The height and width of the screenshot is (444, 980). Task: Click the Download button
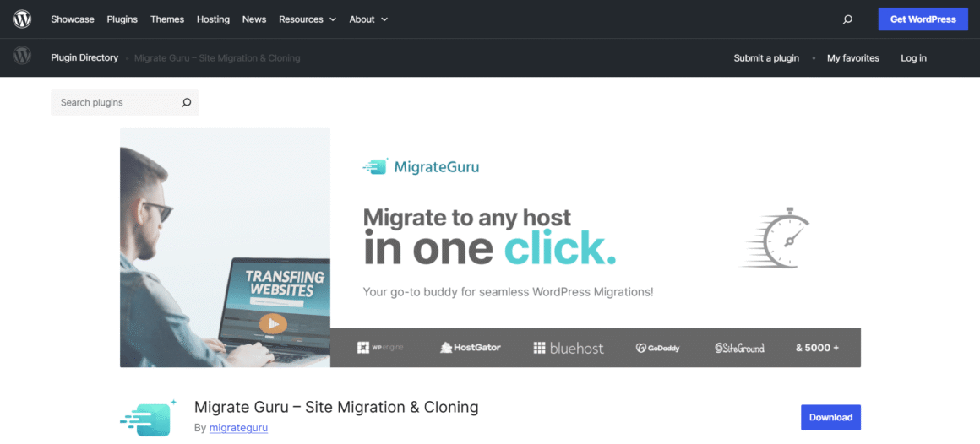pyautogui.click(x=830, y=417)
